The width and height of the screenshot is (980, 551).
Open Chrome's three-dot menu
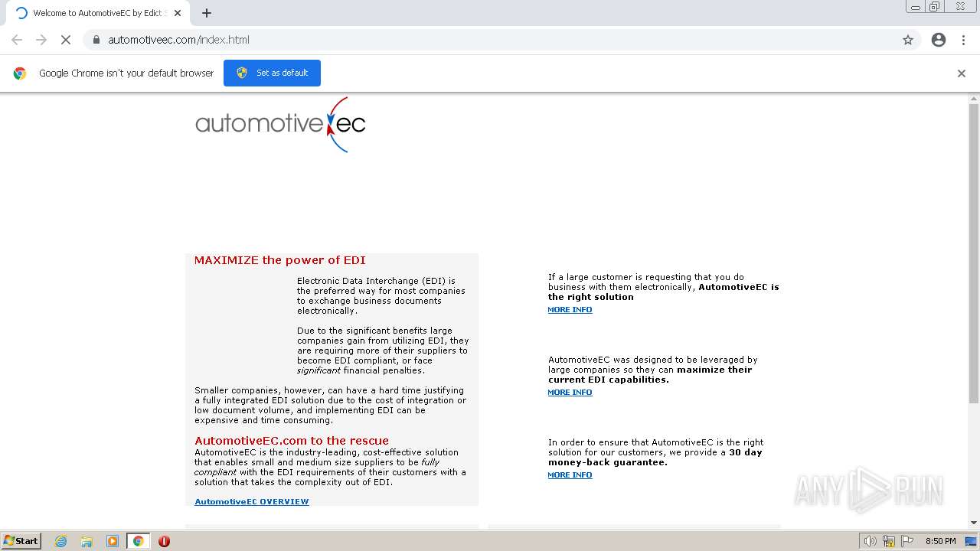point(963,40)
